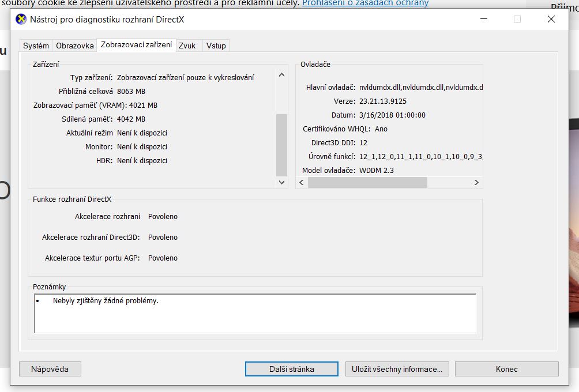579x392 pixels.
Task: Click the value 8063 MB
Action: pos(131,91)
